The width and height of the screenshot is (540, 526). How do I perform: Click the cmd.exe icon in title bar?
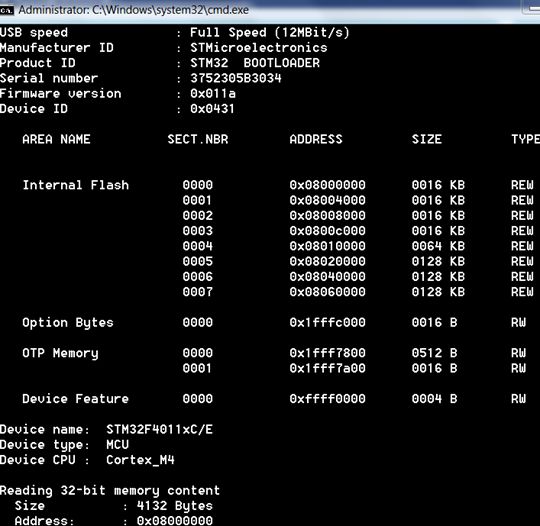click(x=7, y=10)
